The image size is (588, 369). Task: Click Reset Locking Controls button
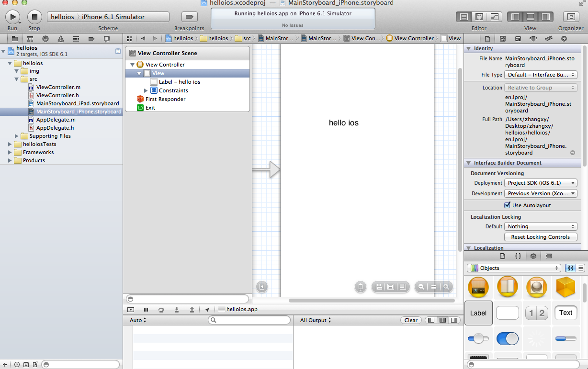tap(541, 237)
